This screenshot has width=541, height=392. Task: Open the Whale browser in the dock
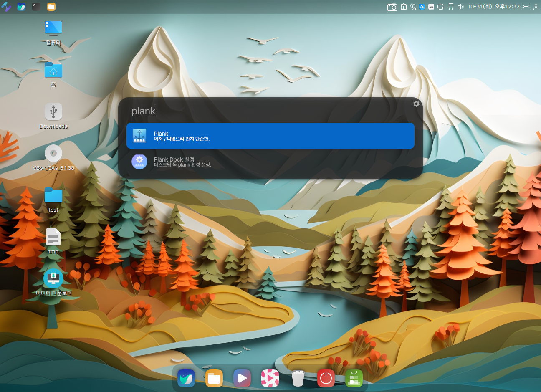point(186,378)
